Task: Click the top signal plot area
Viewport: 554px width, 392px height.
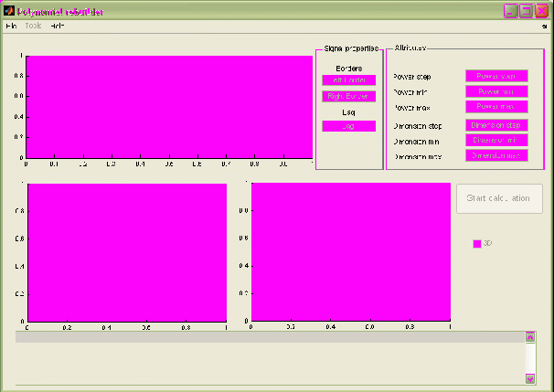Action: tap(169, 106)
